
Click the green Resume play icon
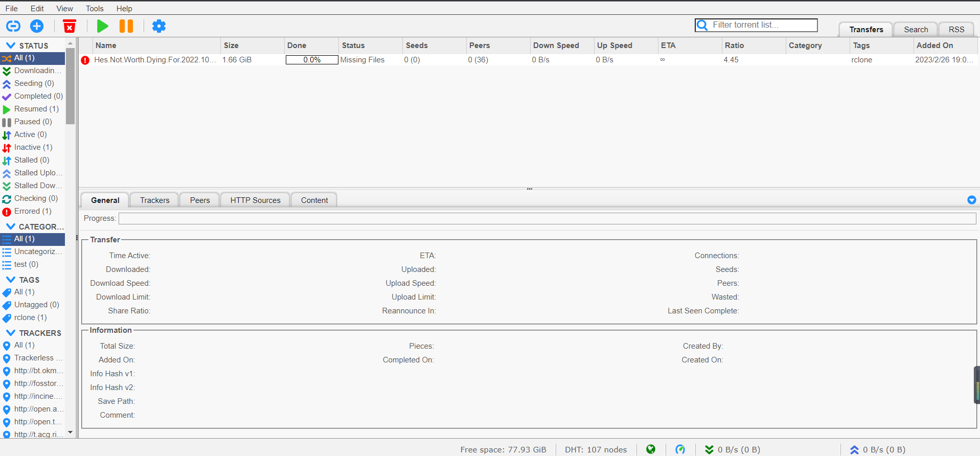(102, 26)
